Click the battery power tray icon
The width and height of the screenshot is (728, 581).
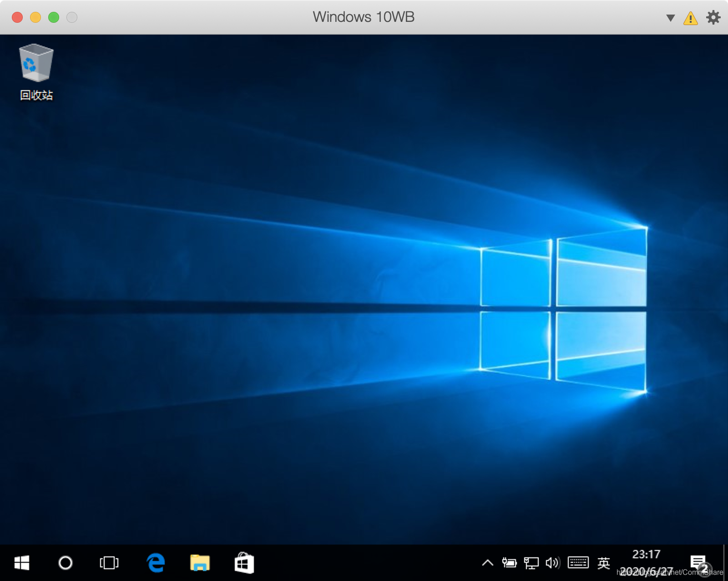509,563
